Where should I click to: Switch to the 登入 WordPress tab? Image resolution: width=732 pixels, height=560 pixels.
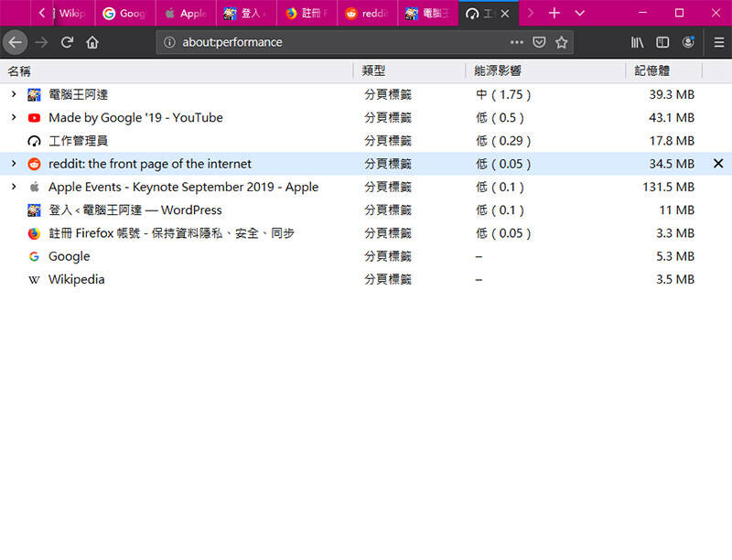pos(246,14)
